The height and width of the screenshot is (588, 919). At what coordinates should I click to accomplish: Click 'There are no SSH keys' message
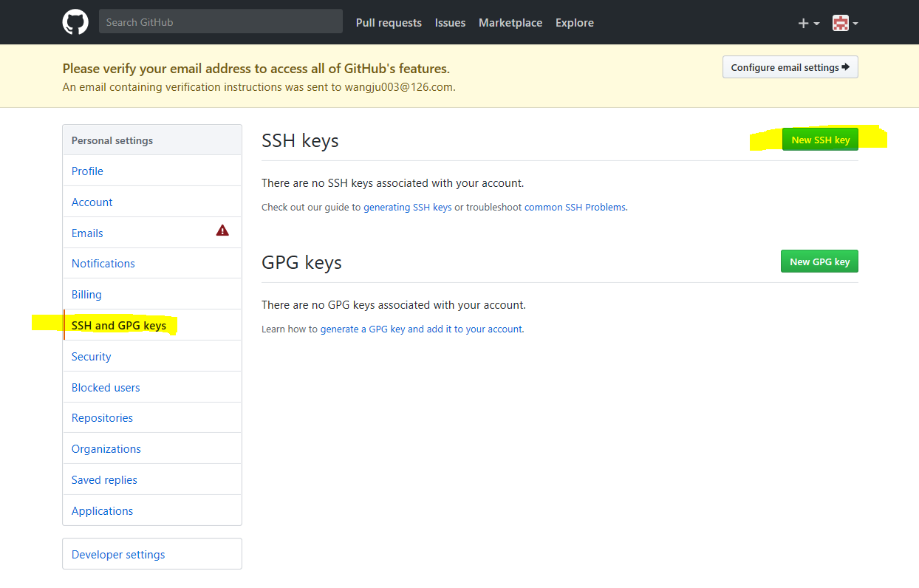click(x=392, y=183)
